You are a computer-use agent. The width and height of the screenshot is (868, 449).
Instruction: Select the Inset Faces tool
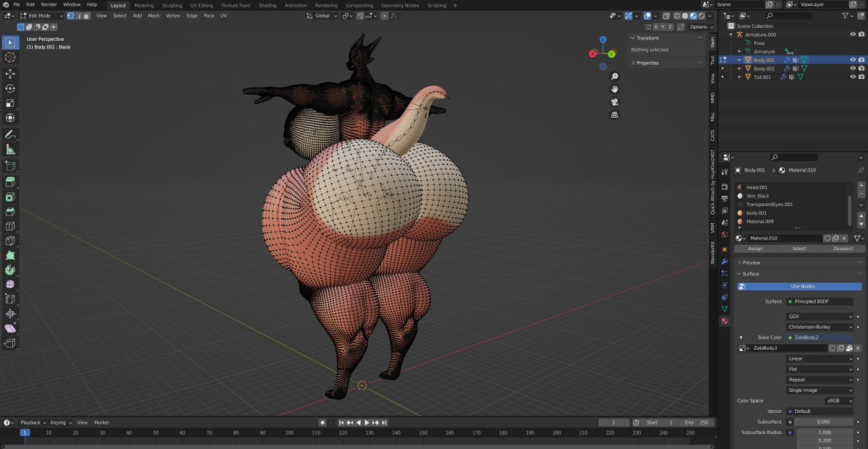pos(10,197)
